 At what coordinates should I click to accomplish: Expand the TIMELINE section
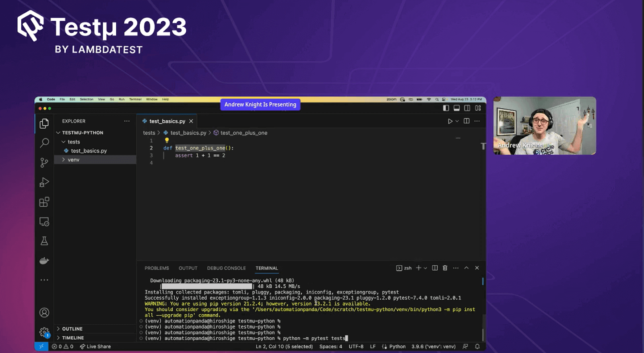[x=95, y=338]
